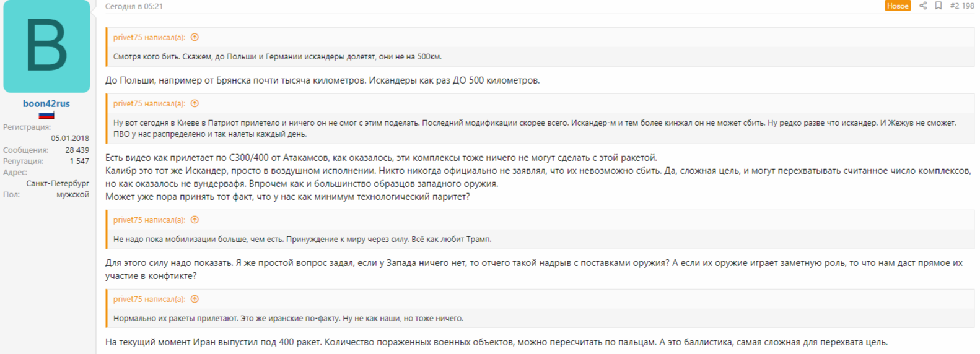The image size is (980, 354).
Task: Click gender value 'мужской'
Action: (x=72, y=194)
